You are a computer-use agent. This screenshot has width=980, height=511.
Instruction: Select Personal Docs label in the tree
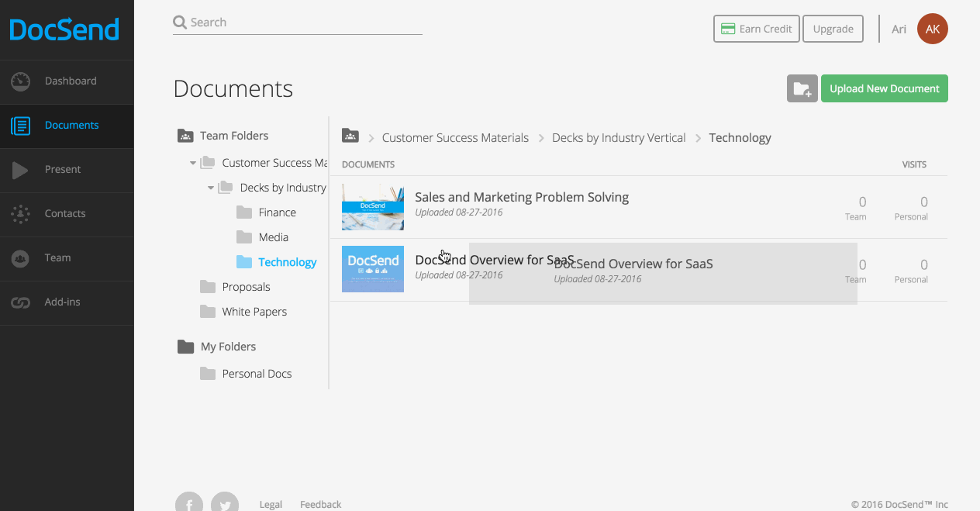pos(257,374)
